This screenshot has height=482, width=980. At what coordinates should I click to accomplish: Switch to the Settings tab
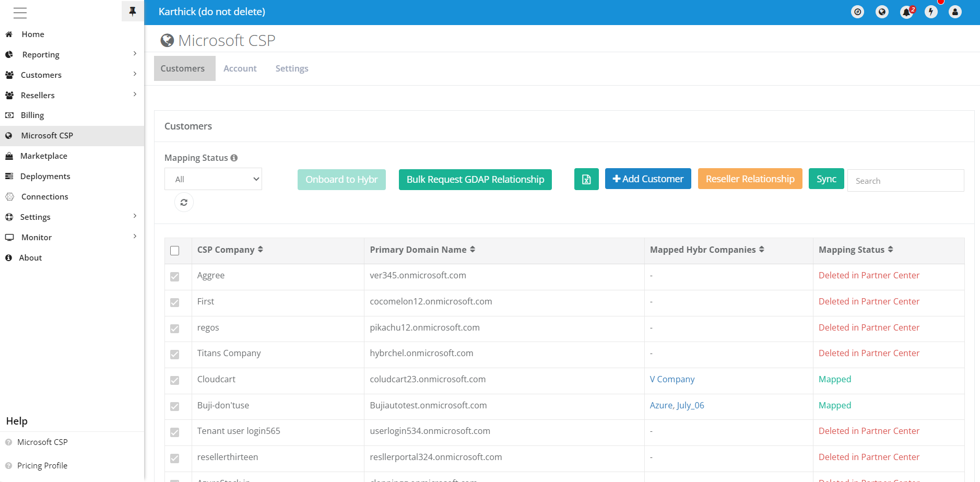[x=291, y=68]
